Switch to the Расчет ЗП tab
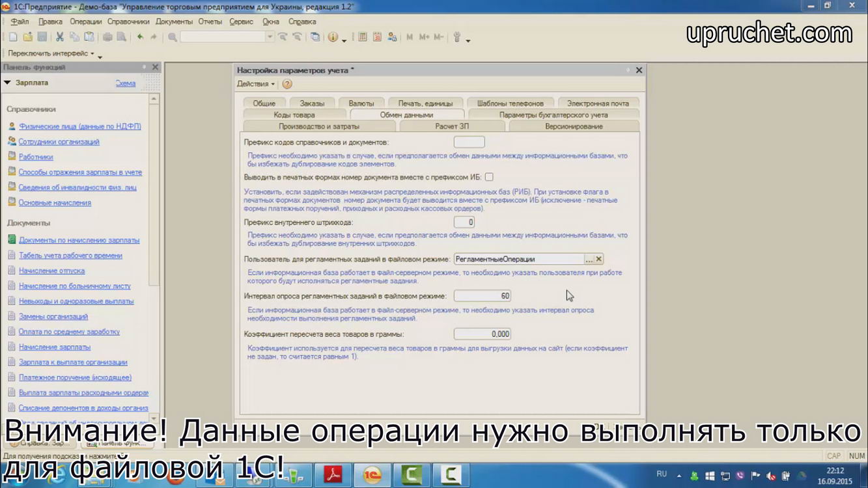 pos(452,126)
